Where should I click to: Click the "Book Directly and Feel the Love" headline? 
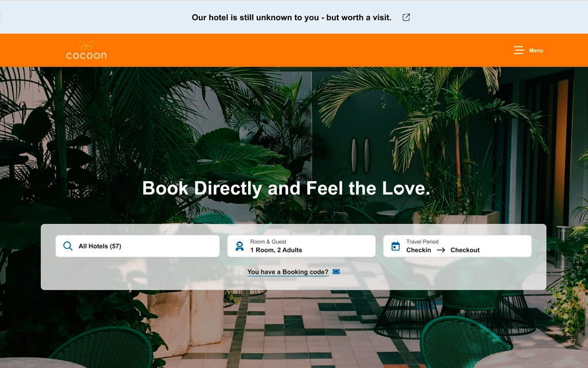coord(286,188)
